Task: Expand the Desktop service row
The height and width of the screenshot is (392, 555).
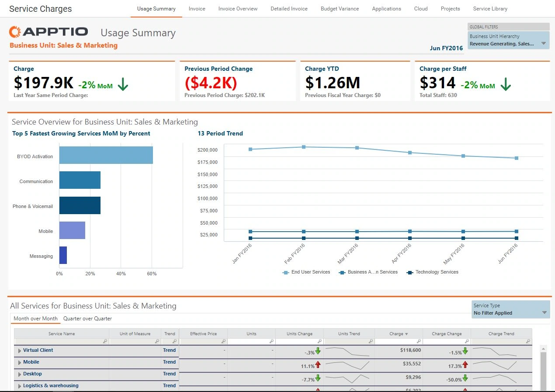Action: click(20, 374)
